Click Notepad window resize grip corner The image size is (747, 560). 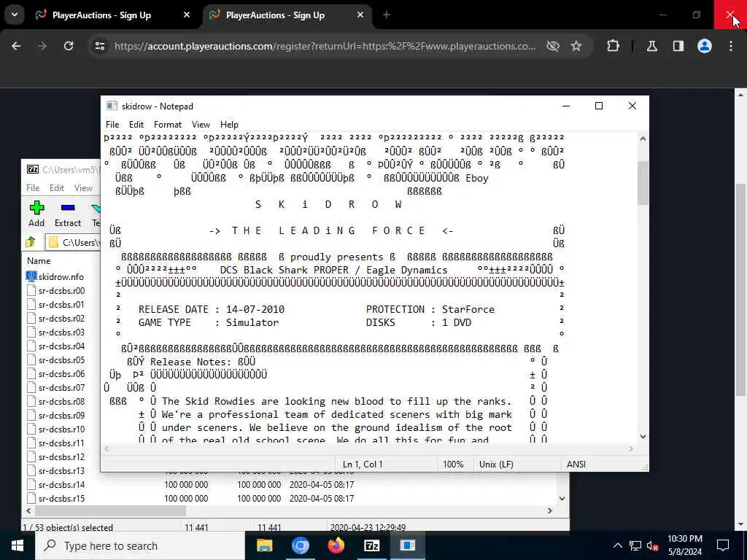point(645,467)
